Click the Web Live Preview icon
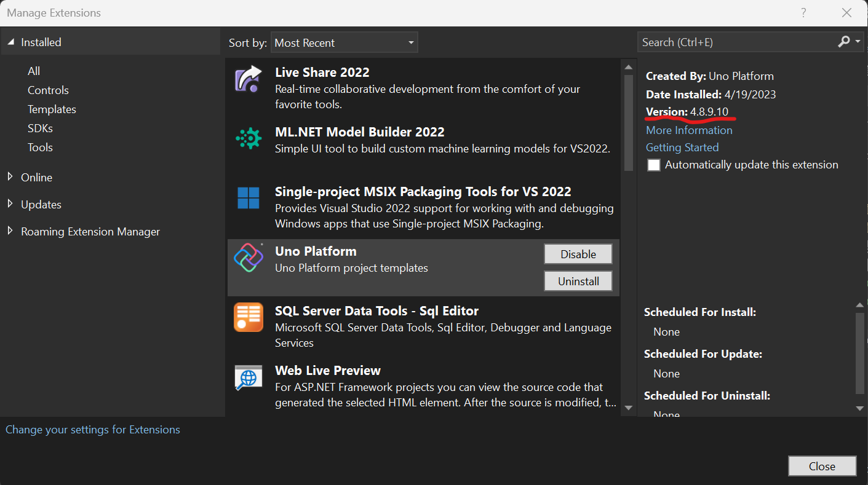The width and height of the screenshot is (868, 485). (x=249, y=377)
